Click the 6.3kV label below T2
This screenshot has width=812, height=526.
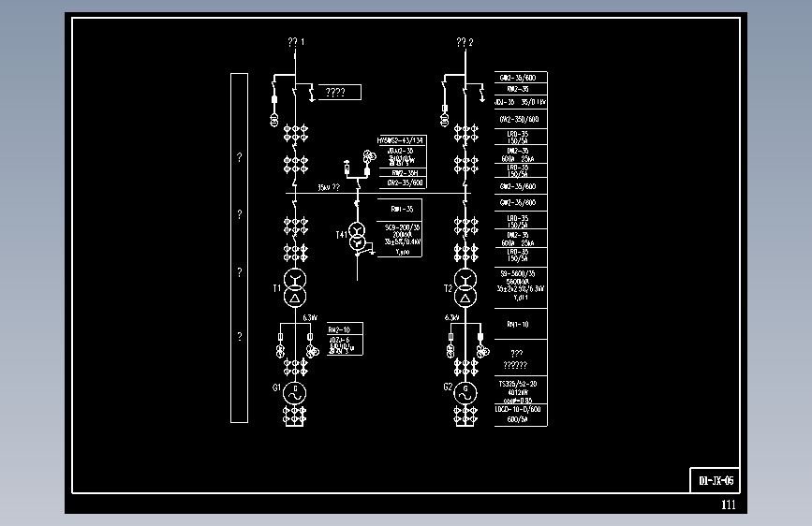point(451,317)
